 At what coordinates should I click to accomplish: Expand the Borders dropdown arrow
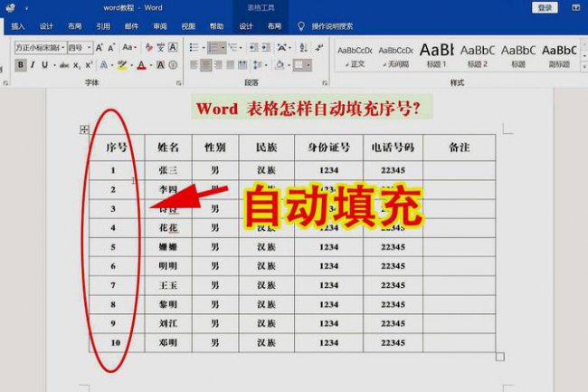(308, 66)
